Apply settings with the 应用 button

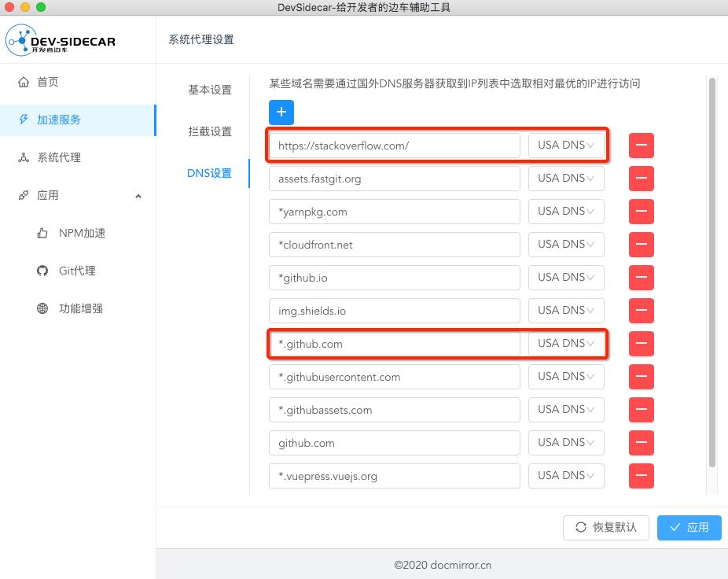tap(689, 527)
